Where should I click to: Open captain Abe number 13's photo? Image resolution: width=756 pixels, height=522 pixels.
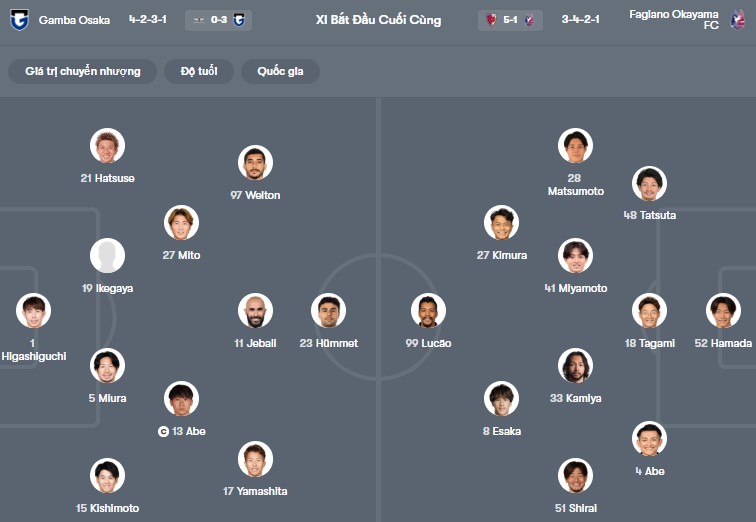tap(181, 399)
